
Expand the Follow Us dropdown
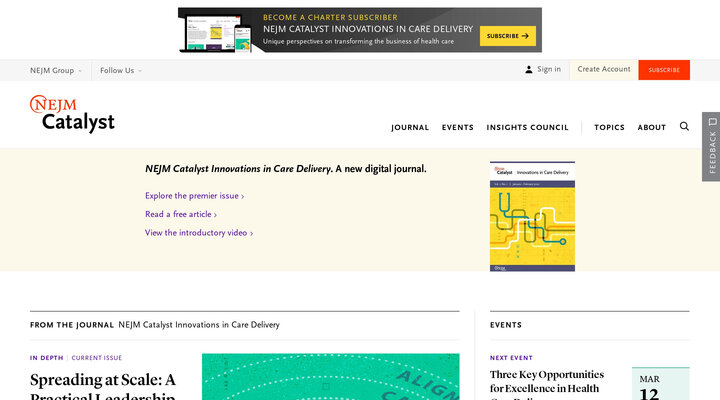tap(120, 71)
